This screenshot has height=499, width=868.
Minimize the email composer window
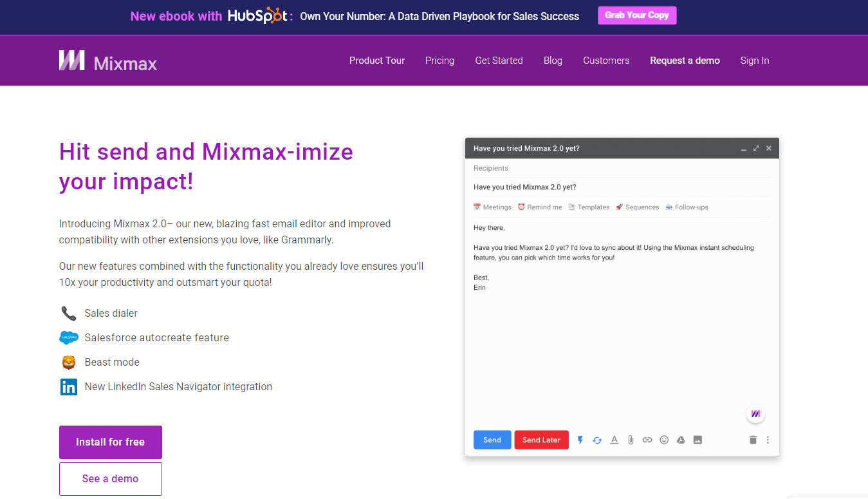click(x=744, y=149)
